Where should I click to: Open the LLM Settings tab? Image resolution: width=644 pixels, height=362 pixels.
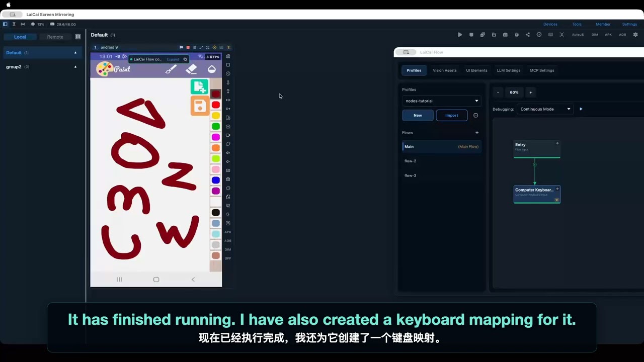click(x=509, y=70)
